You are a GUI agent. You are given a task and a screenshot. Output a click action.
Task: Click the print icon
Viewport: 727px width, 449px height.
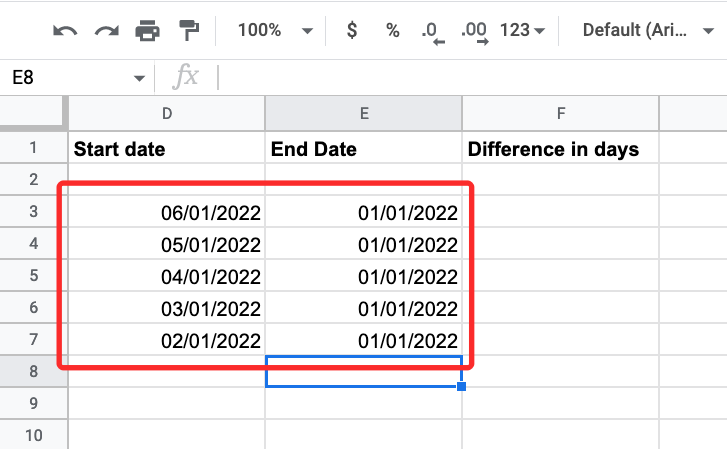pos(147,30)
